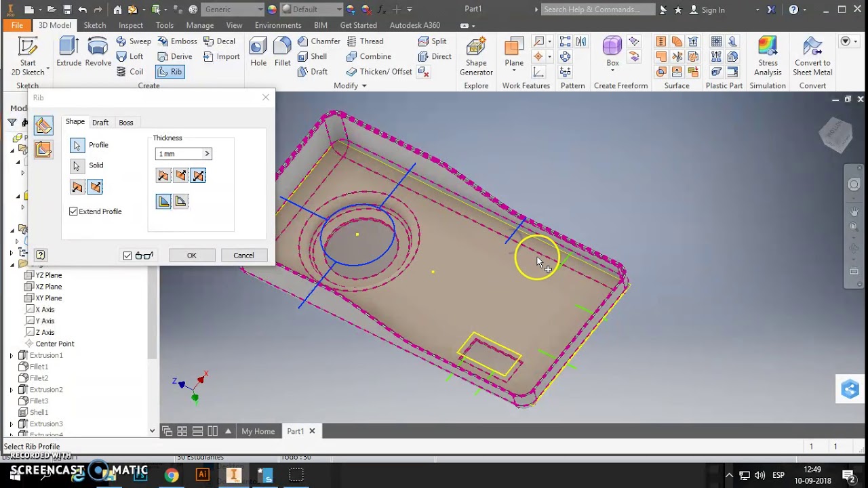Choose symmetric thickness direction button
The image size is (868, 488).
click(x=198, y=176)
